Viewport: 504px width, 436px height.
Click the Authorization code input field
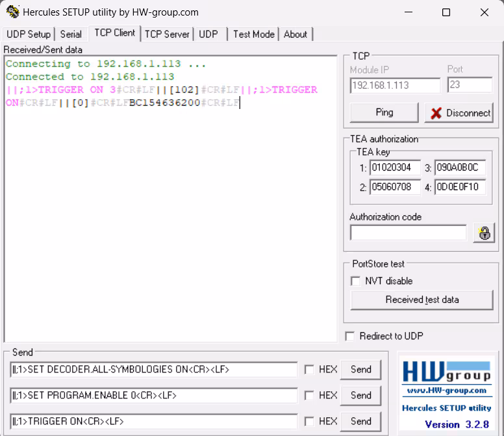[409, 233]
